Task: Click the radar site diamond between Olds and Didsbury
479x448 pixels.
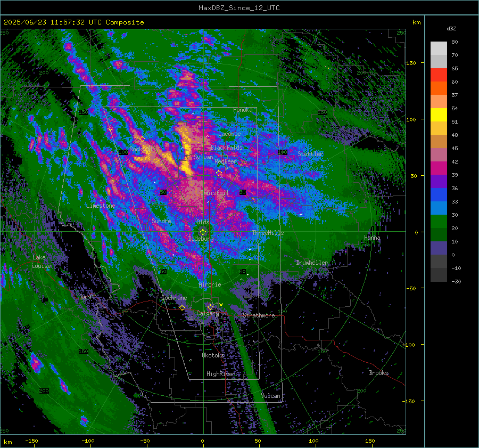Action: click(x=203, y=232)
